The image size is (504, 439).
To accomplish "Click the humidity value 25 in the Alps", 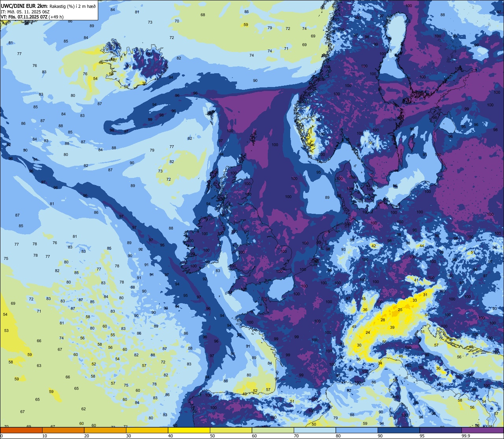I will tap(400, 310).
